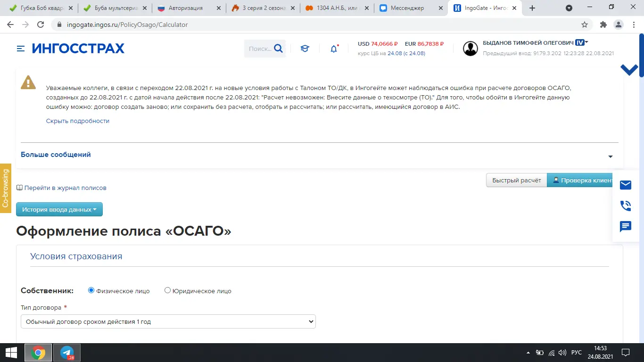Screen dimensions: 644x362
Task: Open the Windows Start menu
Action: point(11,353)
